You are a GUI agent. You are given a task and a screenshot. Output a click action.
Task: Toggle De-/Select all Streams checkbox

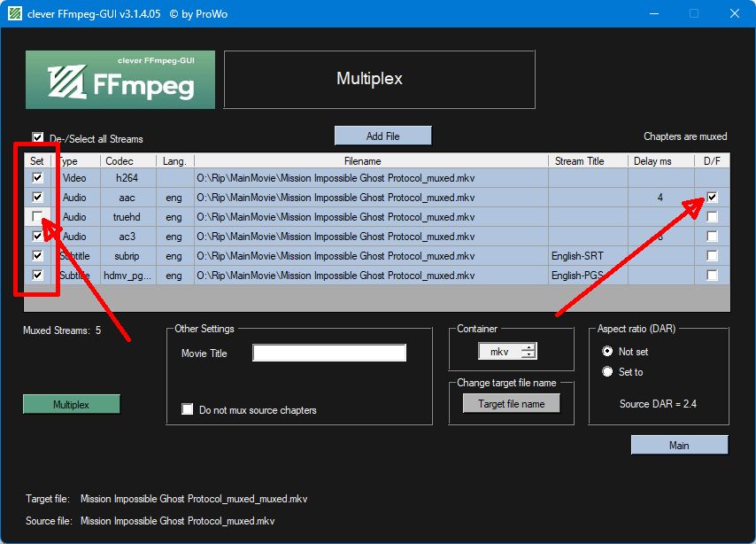pos(37,138)
